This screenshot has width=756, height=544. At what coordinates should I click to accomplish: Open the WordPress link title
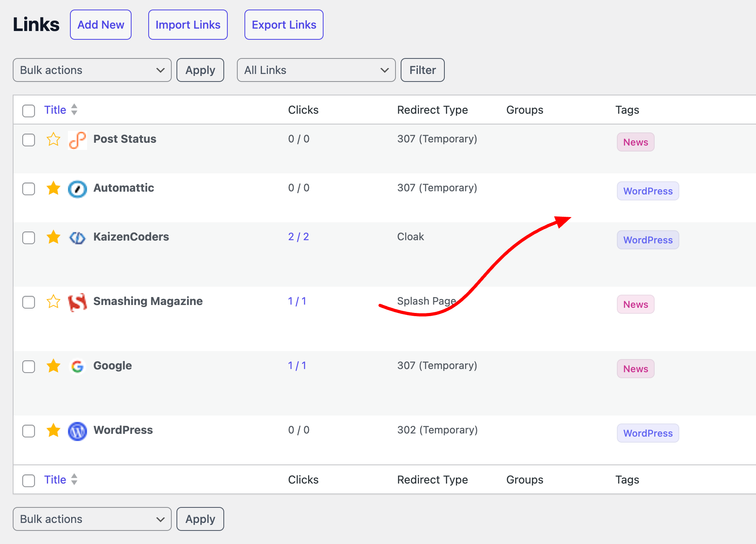123,430
